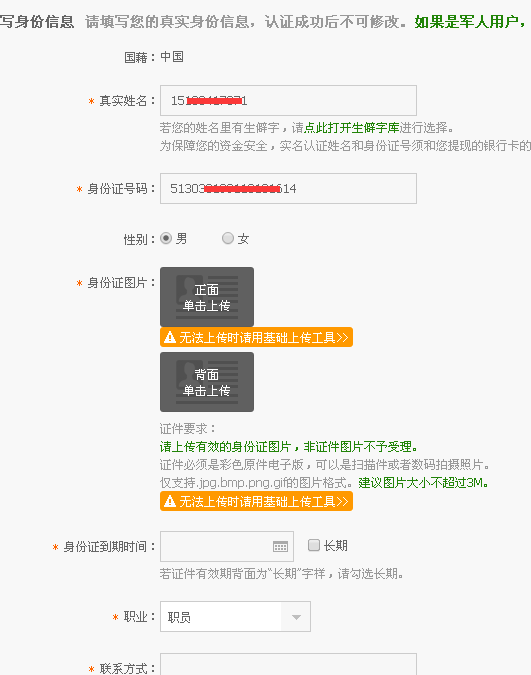
Task: Check the 长期 long-term validity checkbox
Action: [x=314, y=545]
